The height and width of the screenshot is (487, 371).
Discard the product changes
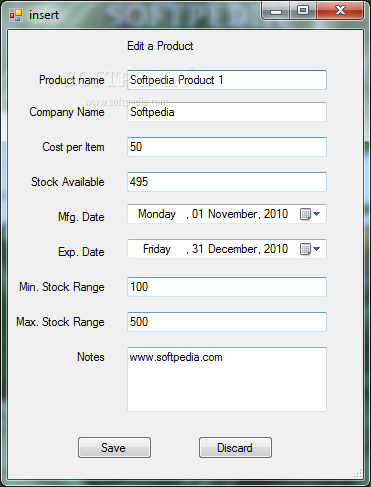coord(235,448)
